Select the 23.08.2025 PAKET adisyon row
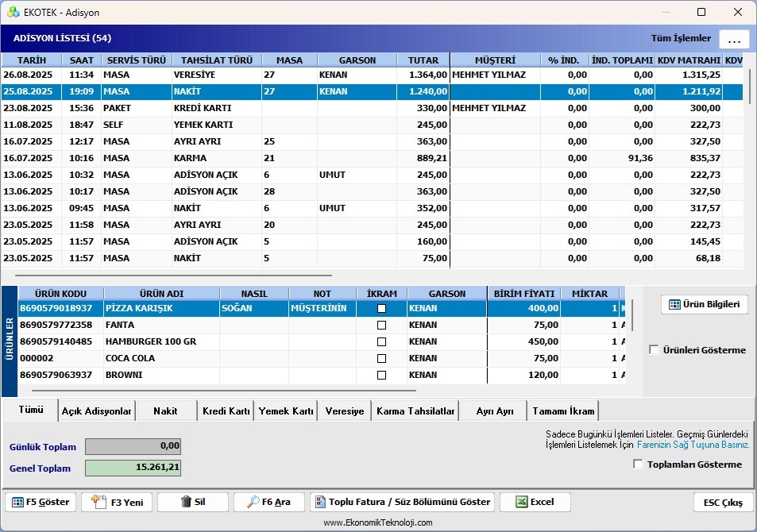 pyautogui.click(x=373, y=108)
